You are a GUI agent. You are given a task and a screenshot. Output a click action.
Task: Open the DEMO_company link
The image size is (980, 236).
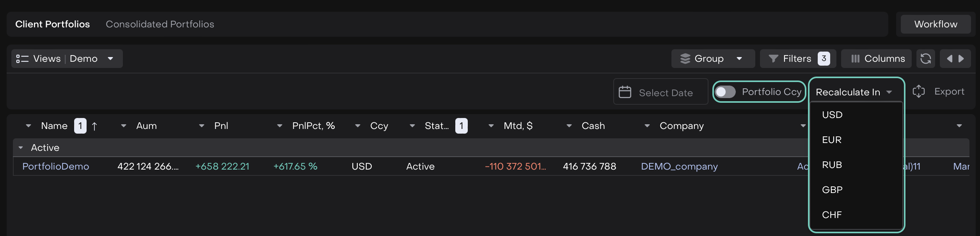coord(679,166)
